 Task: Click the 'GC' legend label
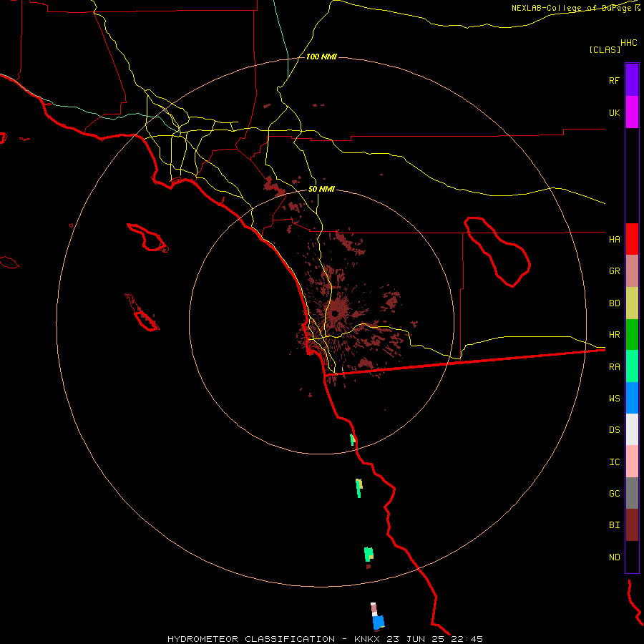point(615,494)
